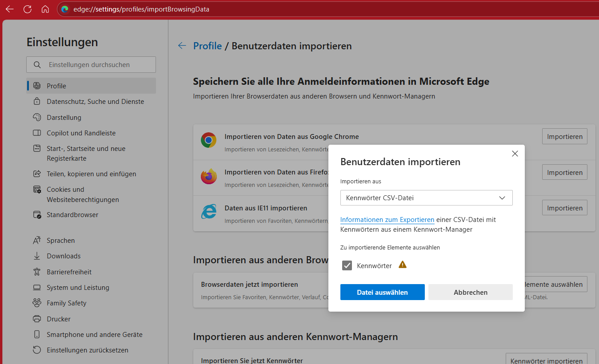Click the Einstellungen zurücksetzen icon
The height and width of the screenshot is (364, 599).
(37, 350)
